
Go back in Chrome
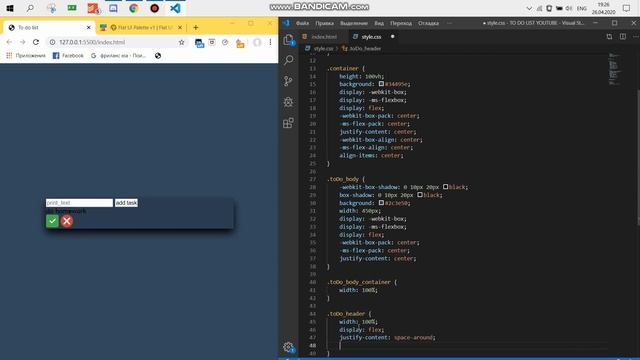[9, 42]
